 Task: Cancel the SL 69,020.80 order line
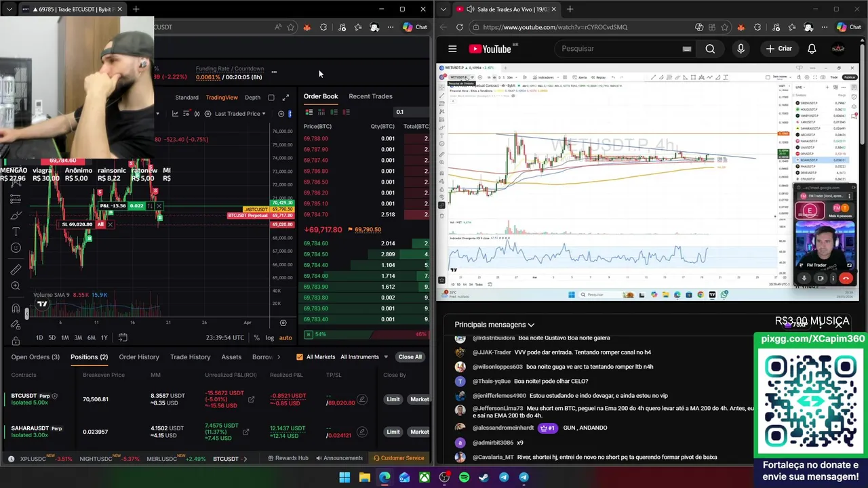pos(110,224)
